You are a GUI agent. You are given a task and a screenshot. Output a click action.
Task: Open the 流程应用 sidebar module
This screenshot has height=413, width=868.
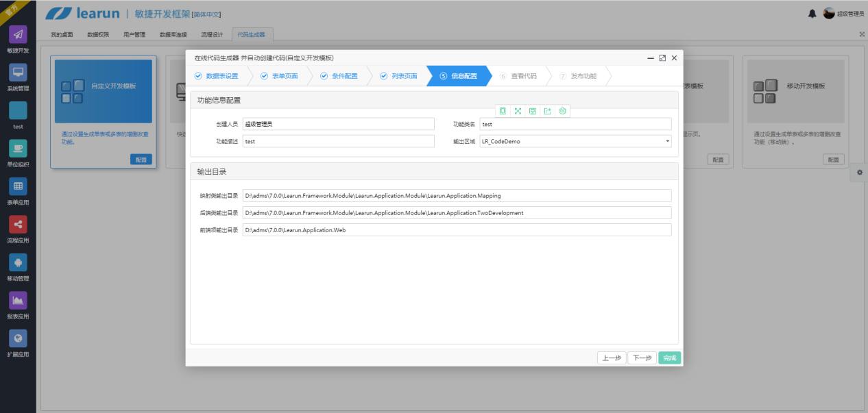point(18,229)
